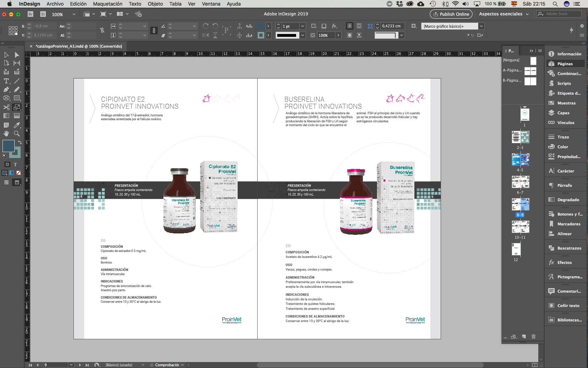Open the Archivo menu
The width and height of the screenshot is (588, 368).
point(55,4)
